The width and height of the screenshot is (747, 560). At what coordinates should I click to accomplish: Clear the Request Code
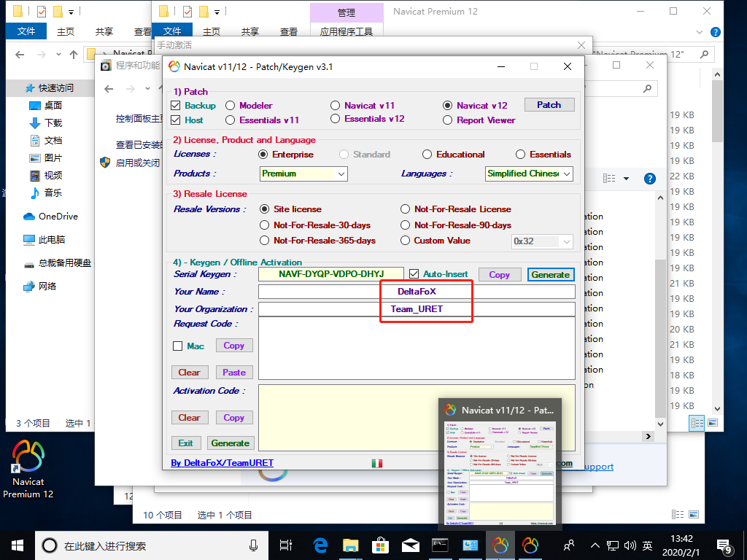(189, 373)
